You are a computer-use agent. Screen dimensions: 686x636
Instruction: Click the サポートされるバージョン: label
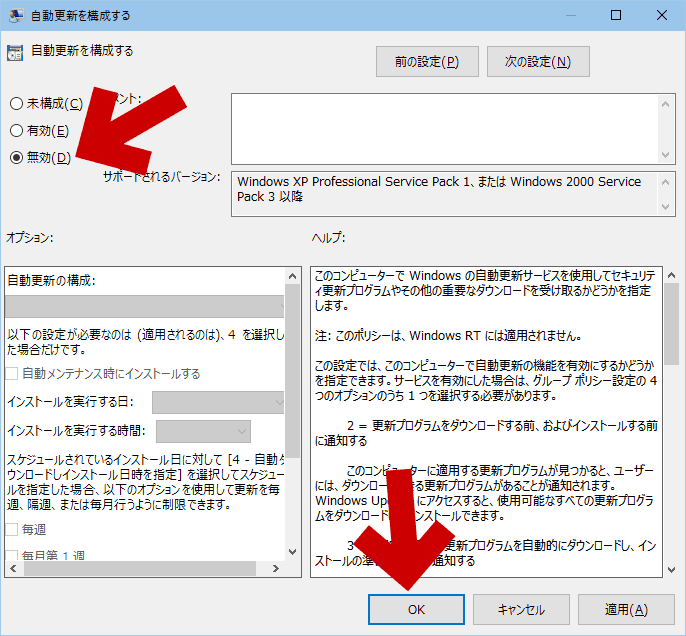(x=161, y=177)
